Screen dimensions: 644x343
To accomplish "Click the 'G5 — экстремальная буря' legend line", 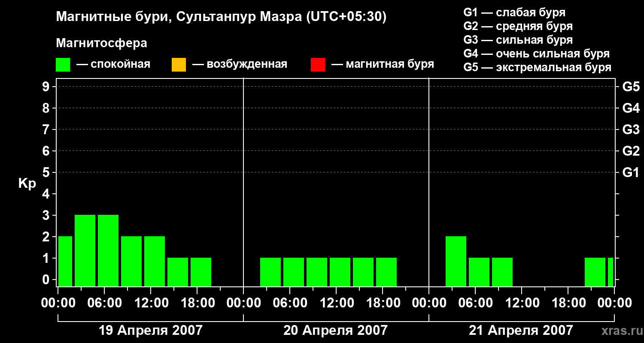I will [538, 67].
